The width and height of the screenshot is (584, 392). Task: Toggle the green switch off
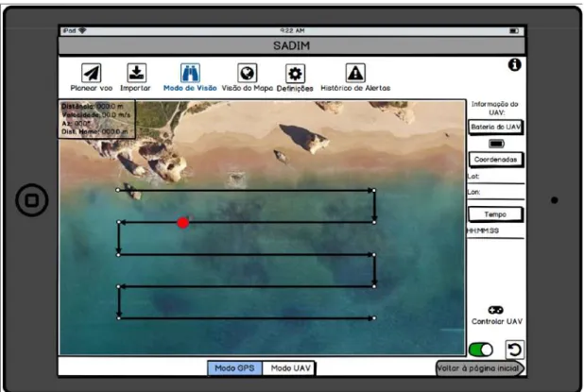(481, 349)
